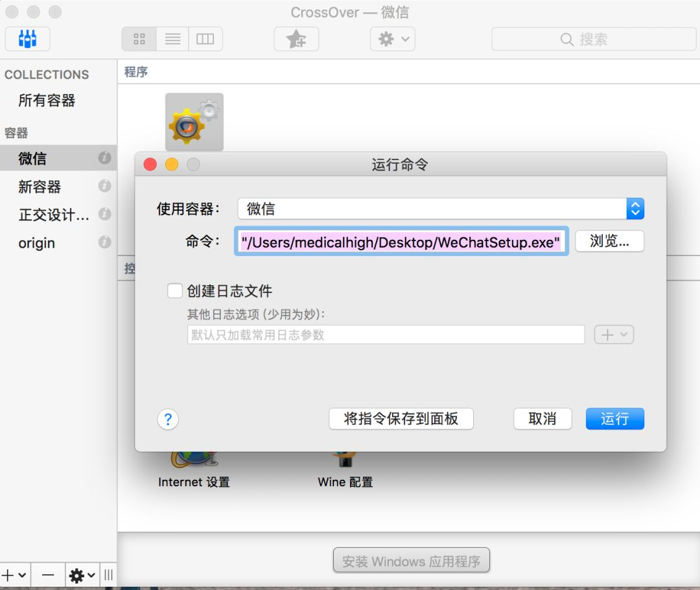The width and height of the screenshot is (700, 590).
Task: Show info for the 正交设计 bottle
Action: [104, 214]
